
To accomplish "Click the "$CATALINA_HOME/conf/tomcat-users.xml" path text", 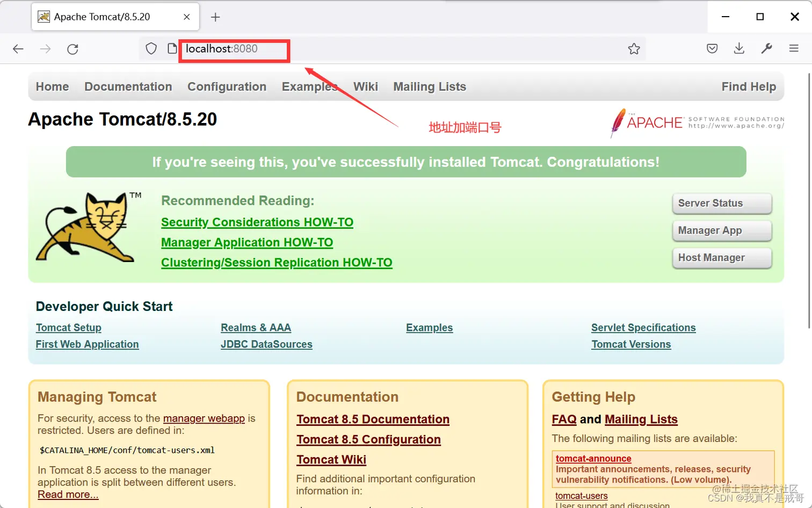I will point(127,450).
